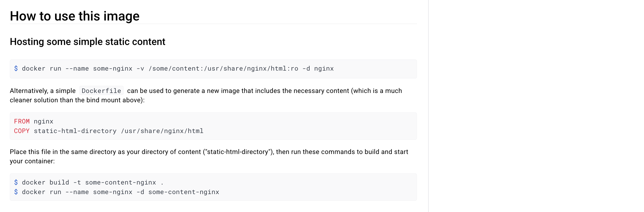
Task: Click 'nginx' after FROM in the Dockerfile
Action: coord(43,121)
